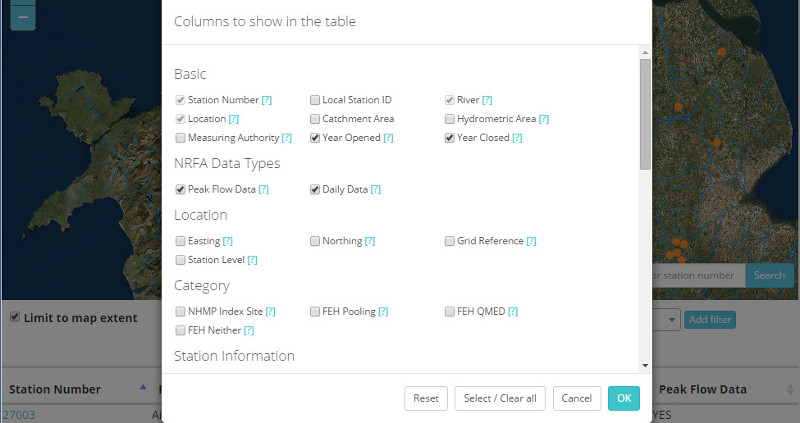The width and height of the screenshot is (800, 423).
Task: Sort by Station Number column arrow
Action: tap(143, 387)
